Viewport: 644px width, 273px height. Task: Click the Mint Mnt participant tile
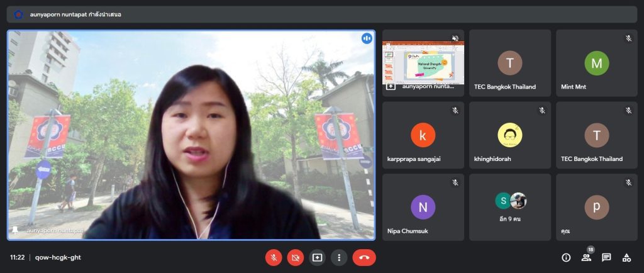596,63
